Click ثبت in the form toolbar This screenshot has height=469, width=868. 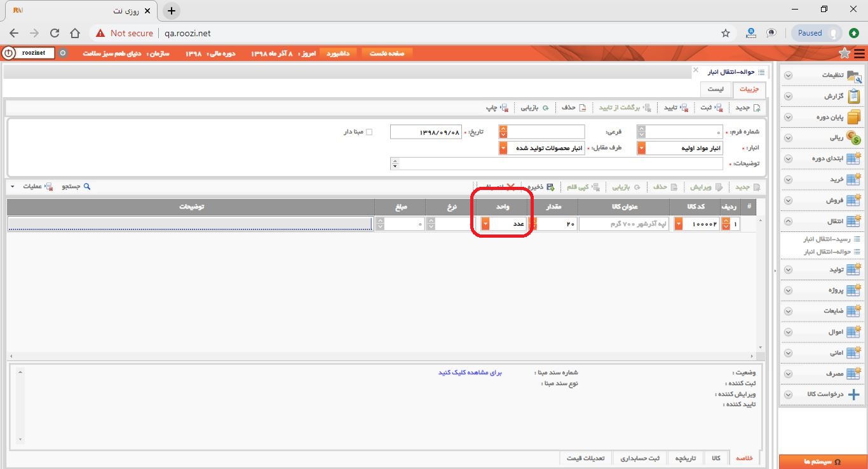(712, 107)
